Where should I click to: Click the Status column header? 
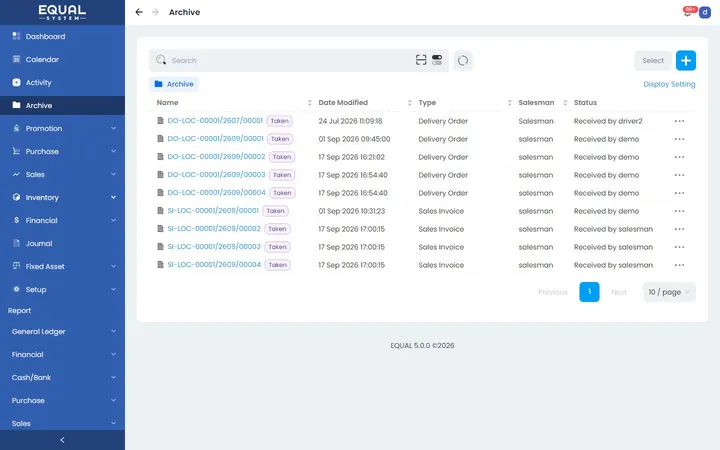(x=585, y=102)
